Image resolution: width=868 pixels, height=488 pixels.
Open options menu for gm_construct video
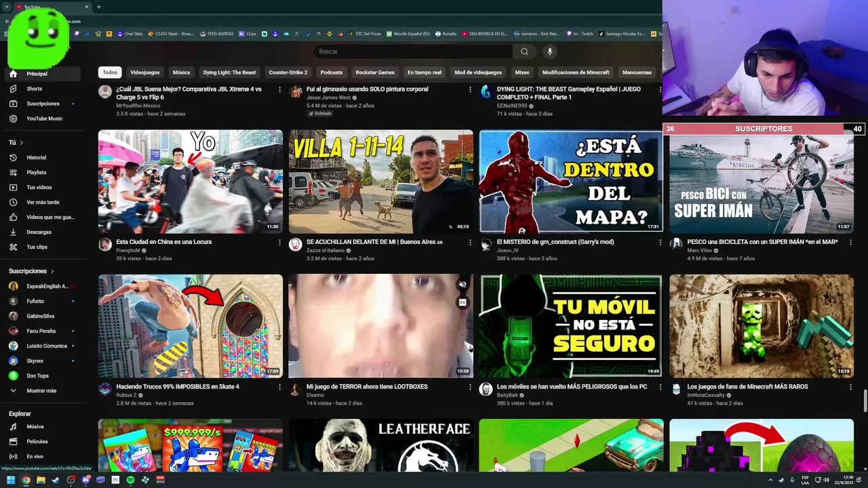pyautogui.click(x=660, y=242)
